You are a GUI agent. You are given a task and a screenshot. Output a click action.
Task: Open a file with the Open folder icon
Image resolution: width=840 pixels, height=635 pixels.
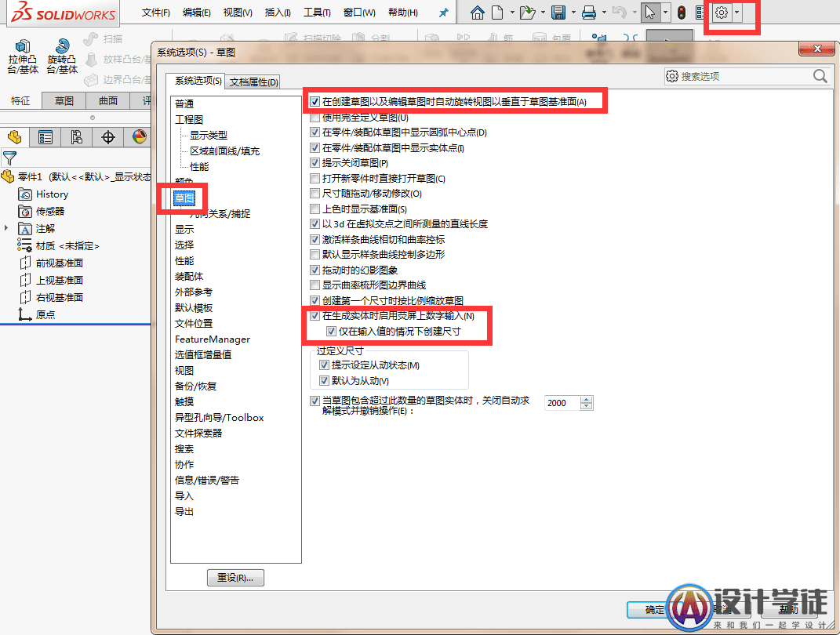(528, 13)
